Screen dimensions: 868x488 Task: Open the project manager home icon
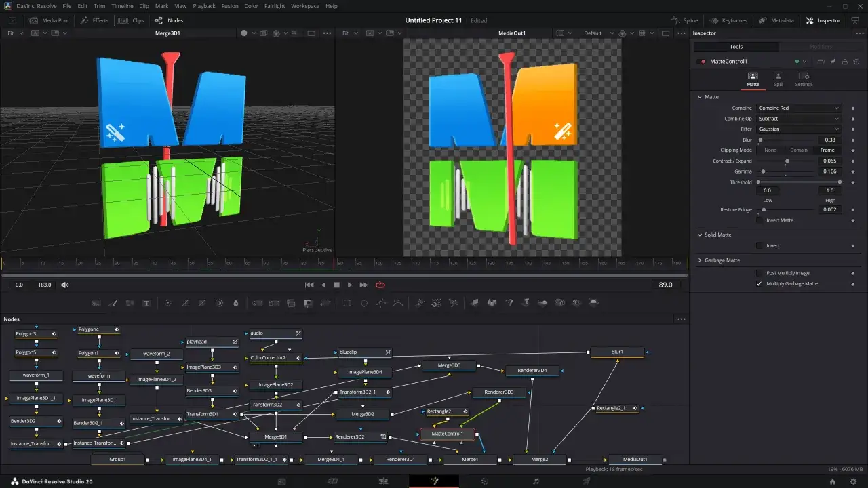tap(833, 481)
